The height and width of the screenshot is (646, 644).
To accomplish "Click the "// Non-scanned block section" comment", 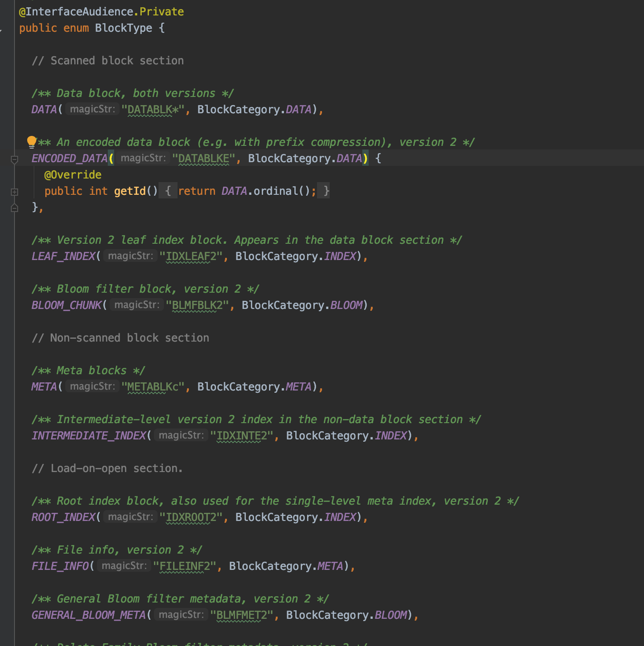I will pos(120,338).
